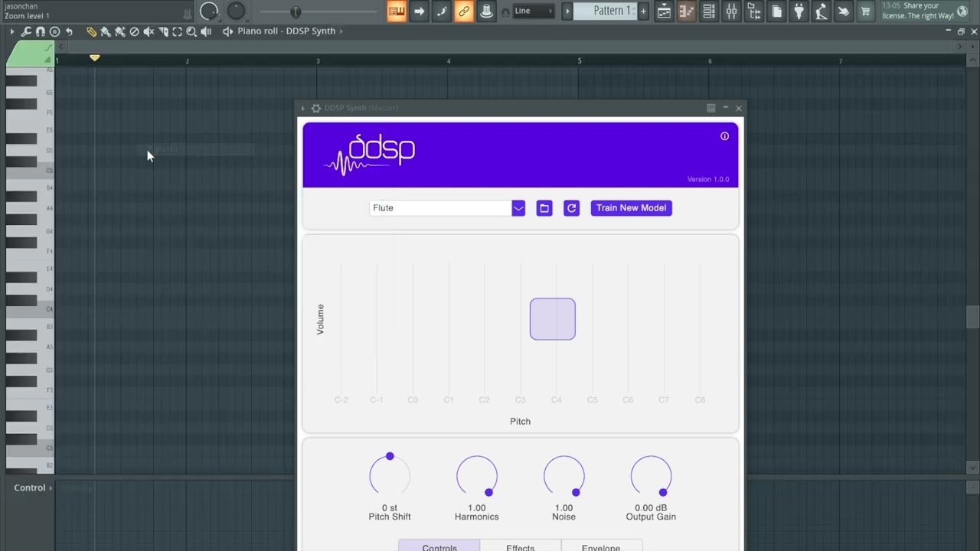
Task: Open the Channel rack view
Action: 709,11
